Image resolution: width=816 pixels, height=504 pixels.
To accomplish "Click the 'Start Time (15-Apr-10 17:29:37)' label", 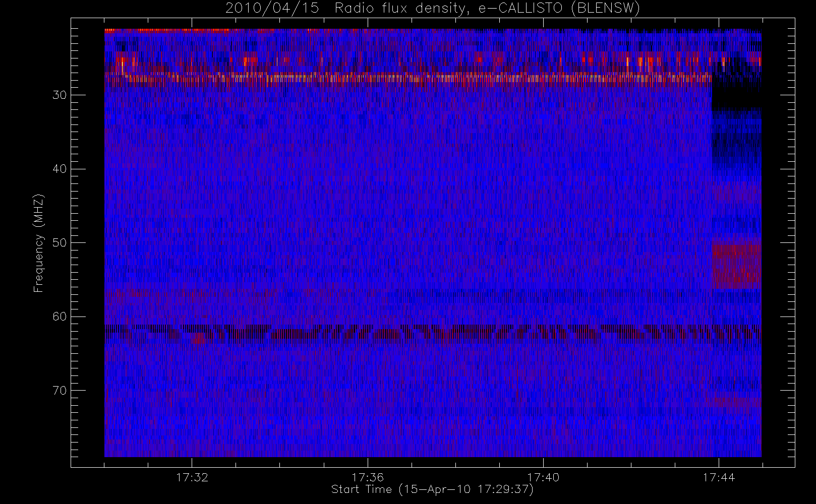I will point(432,489).
